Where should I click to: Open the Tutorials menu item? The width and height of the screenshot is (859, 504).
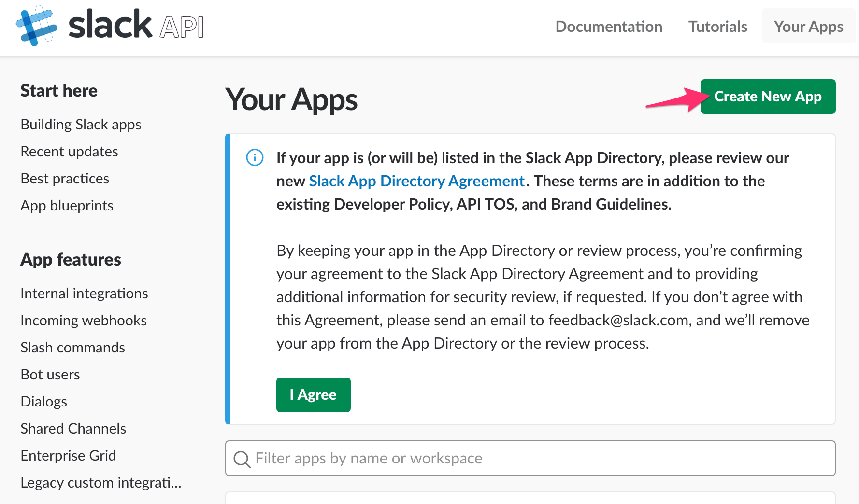coord(717,27)
